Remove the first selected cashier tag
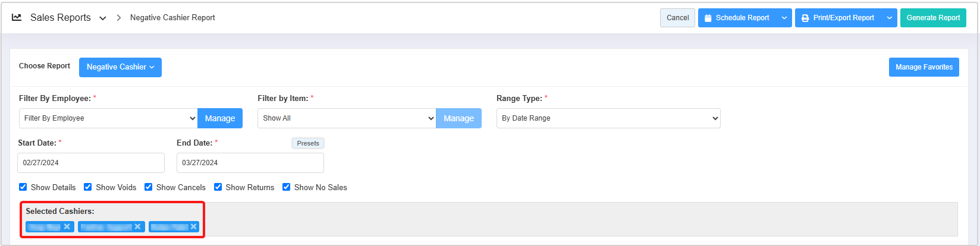The width and height of the screenshot is (980, 246). pos(67,226)
